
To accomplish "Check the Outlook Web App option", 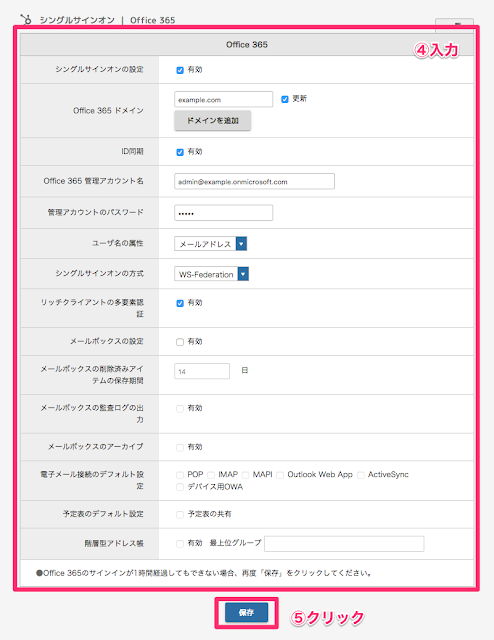I will click(x=280, y=475).
